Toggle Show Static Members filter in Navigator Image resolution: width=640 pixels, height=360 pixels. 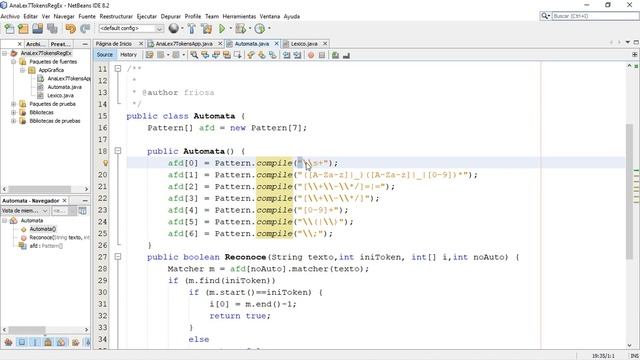[35, 342]
